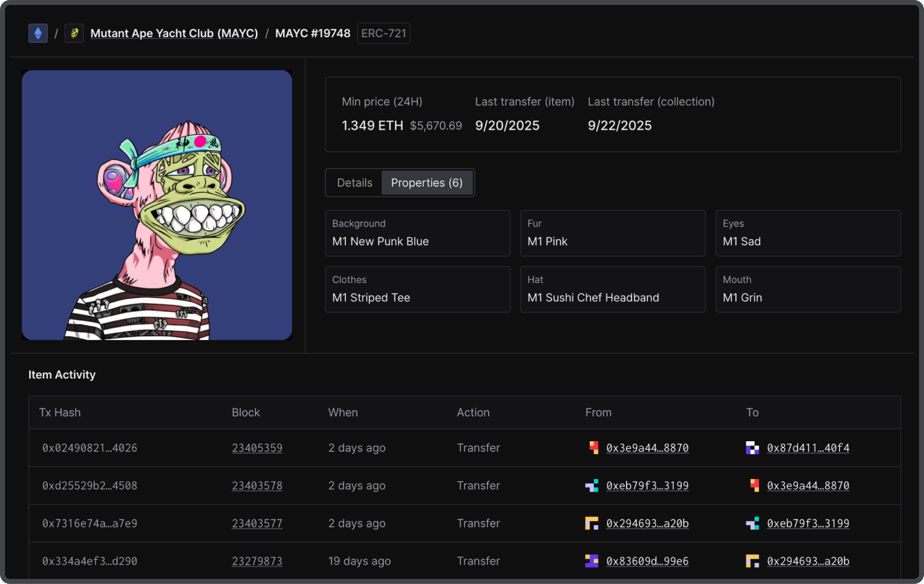The image size is (924, 584).
Task: Open transaction hash 0x7316e74a…a7e9
Action: tap(89, 524)
